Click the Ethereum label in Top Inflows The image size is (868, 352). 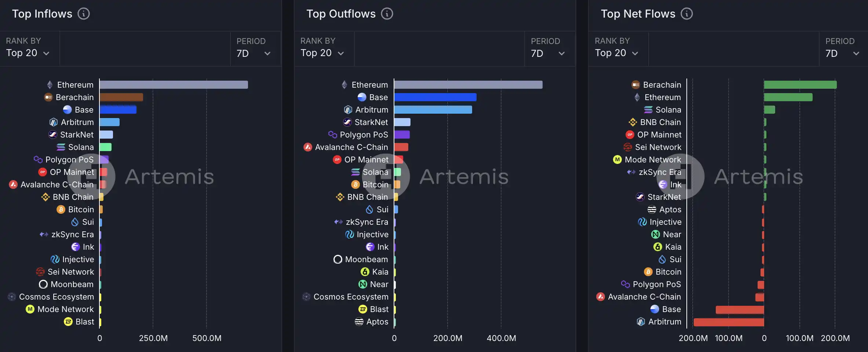[75, 85]
